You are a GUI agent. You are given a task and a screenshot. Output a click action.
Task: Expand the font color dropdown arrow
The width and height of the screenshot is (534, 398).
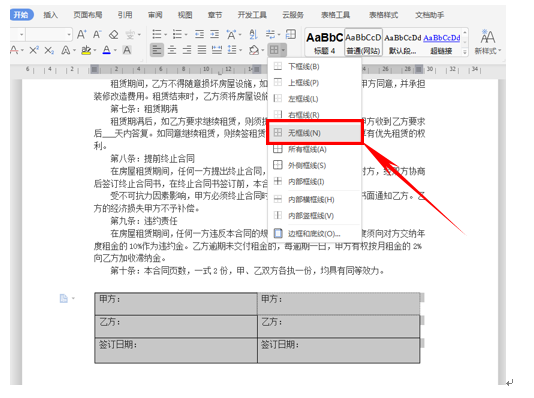pyautogui.click(x=115, y=51)
